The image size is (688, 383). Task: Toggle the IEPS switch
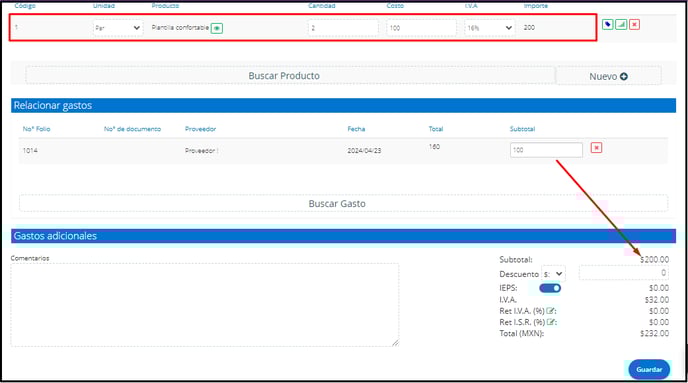[550, 288]
